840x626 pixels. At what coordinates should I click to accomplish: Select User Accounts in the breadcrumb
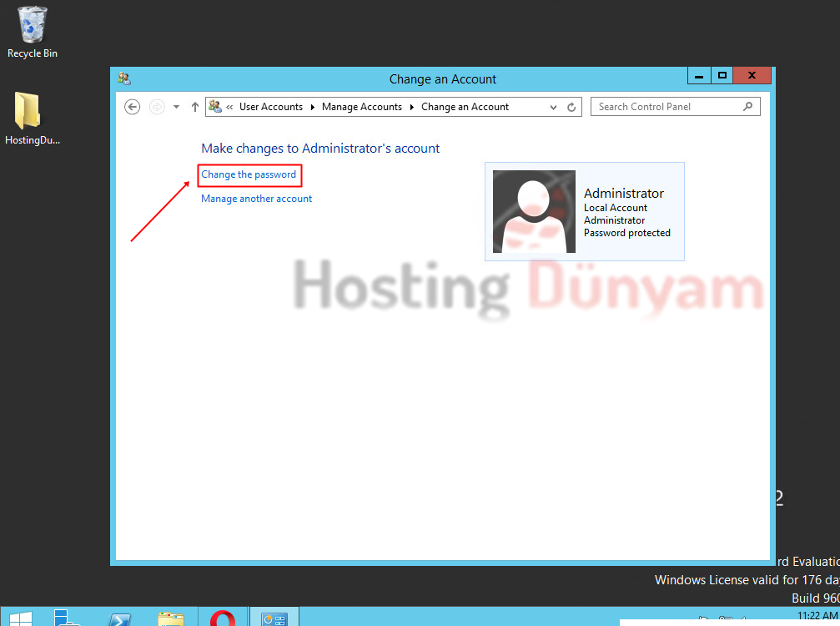tap(271, 107)
